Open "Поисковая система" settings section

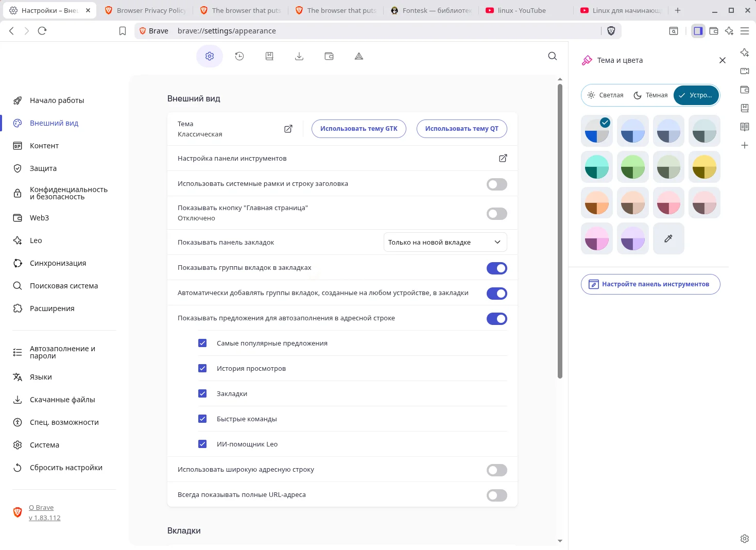[63, 286]
